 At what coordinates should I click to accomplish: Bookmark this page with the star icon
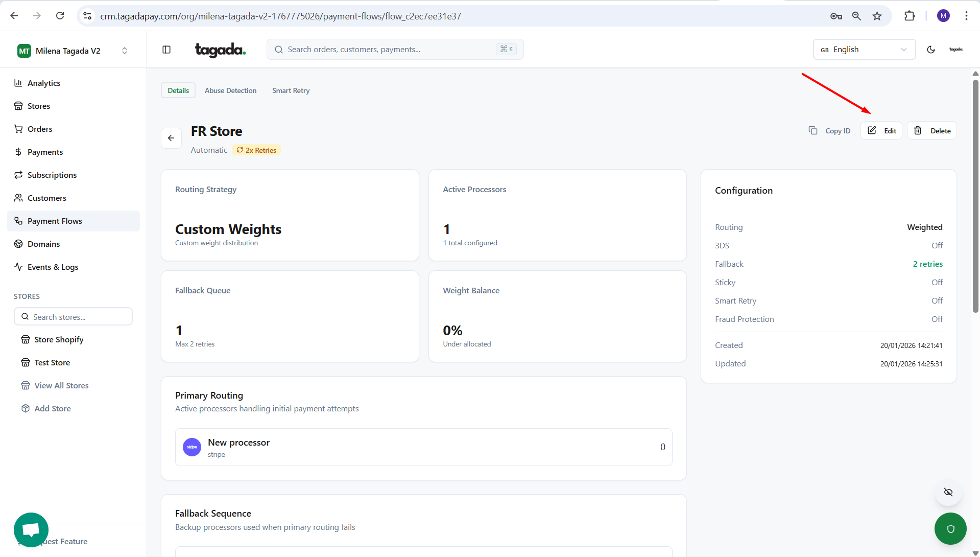pos(877,16)
